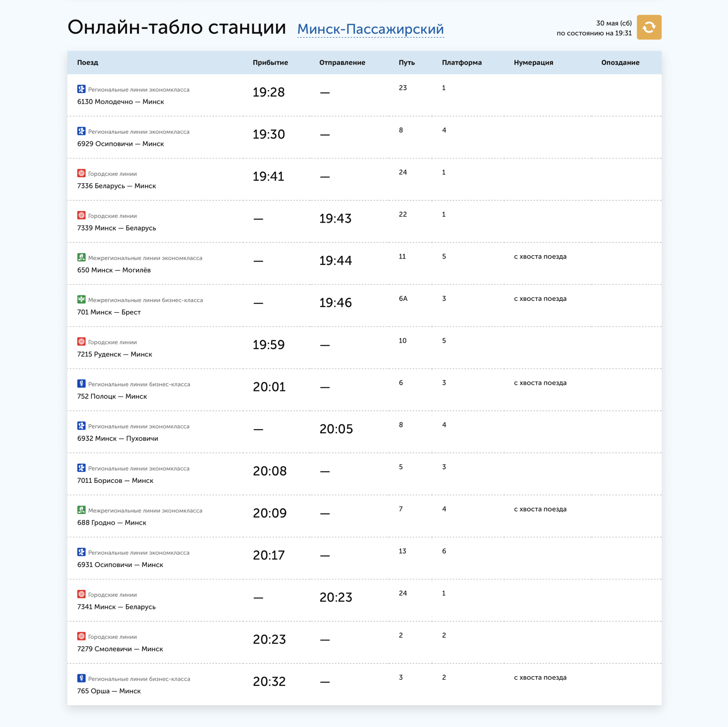728x727 pixels.
Task: Click the train type icon for 7011 Борисов — Минск
Action: click(x=81, y=468)
